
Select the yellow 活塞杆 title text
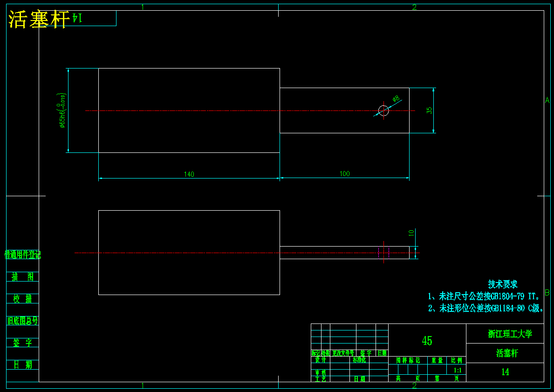click(39, 19)
